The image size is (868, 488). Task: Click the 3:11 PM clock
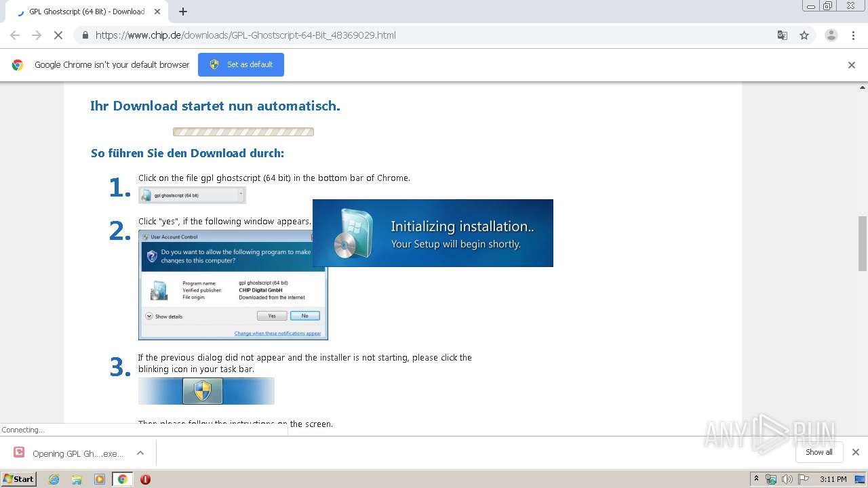(x=833, y=479)
